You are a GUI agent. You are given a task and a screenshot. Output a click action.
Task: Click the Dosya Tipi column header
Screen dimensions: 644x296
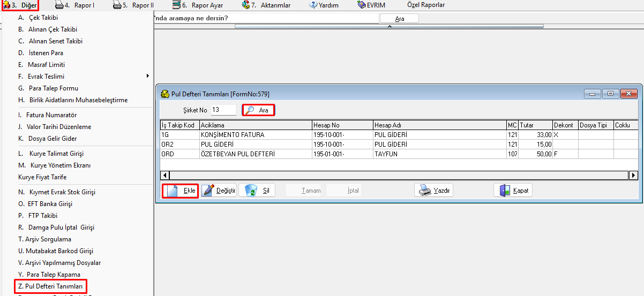pyautogui.click(x=596, y=125)
